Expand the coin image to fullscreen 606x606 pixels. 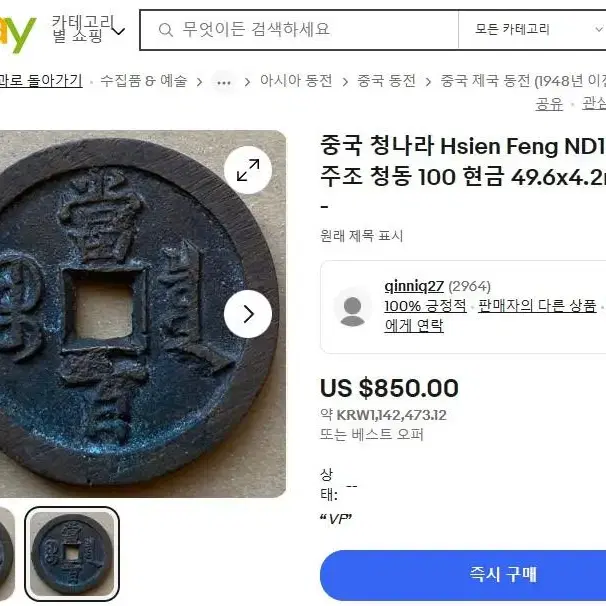tap(248, 170)
